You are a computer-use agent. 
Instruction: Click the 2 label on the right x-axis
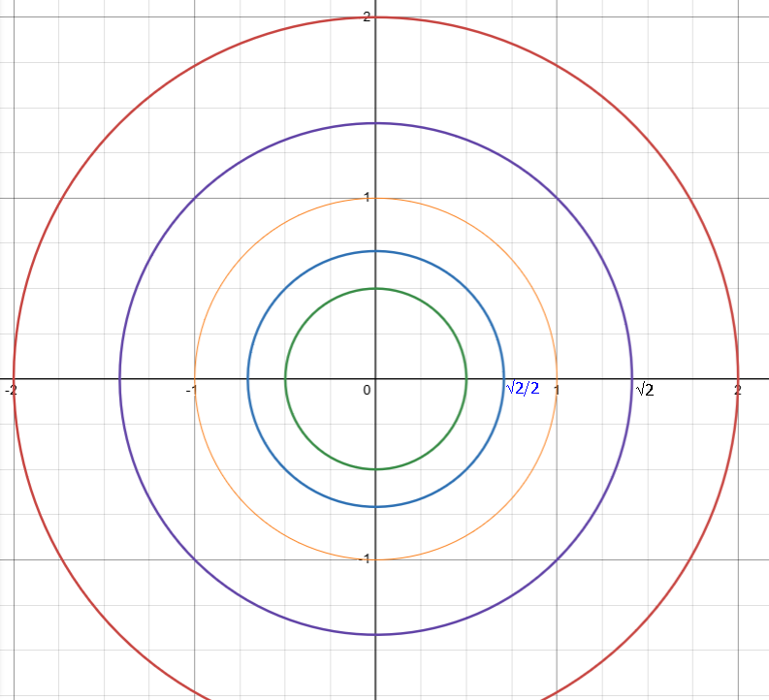[x=738, y=390]
